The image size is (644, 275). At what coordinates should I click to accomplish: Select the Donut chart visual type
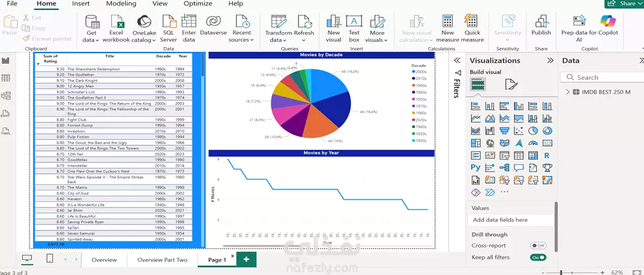coord(547,130)
